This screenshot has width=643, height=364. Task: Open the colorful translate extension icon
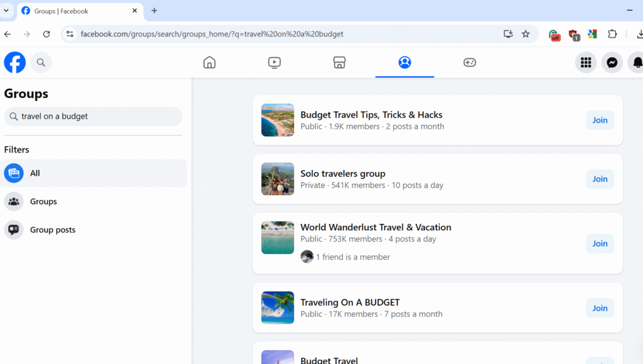[592, 34]
